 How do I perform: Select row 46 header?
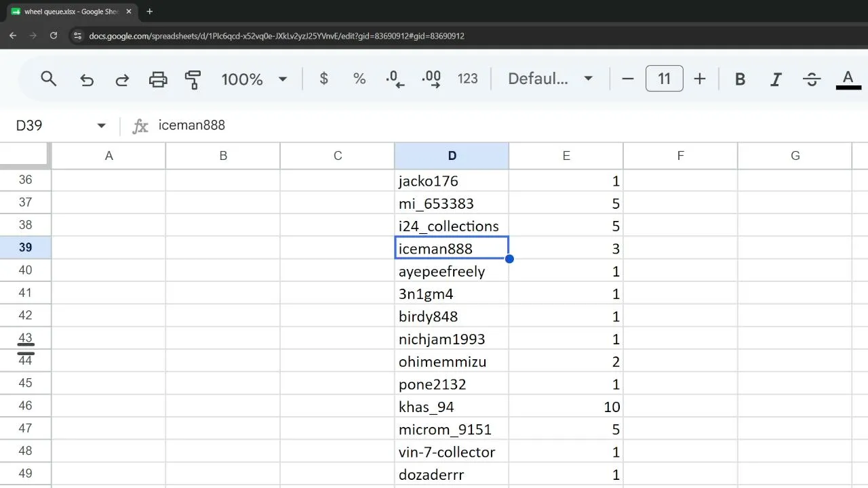[25, 406]
